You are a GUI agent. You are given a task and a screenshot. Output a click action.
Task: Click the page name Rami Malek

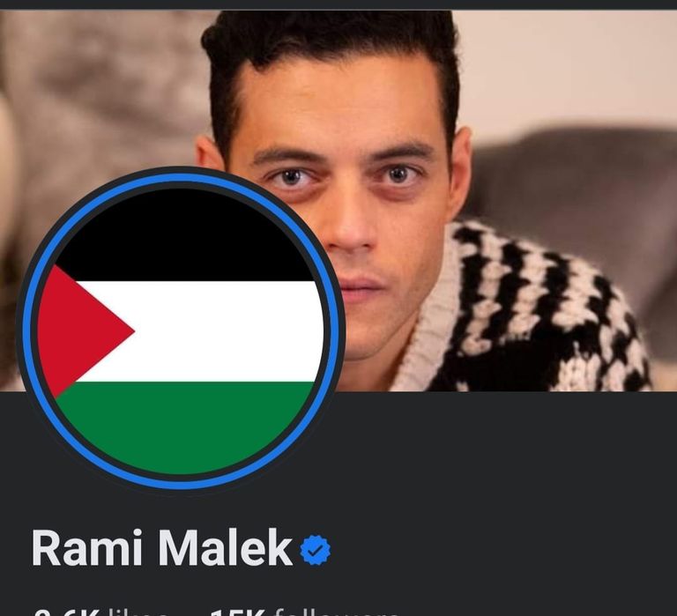pyautogui.click(x=161, y=547)
